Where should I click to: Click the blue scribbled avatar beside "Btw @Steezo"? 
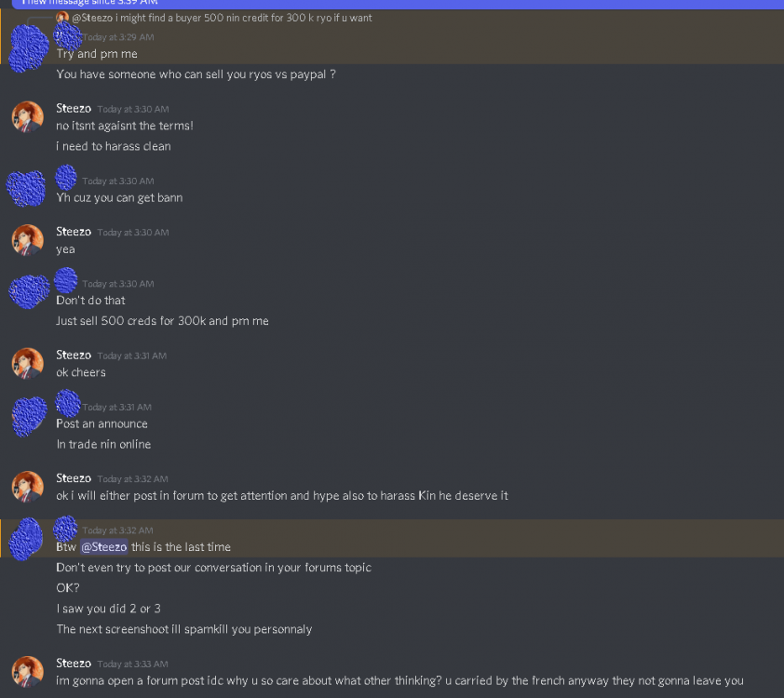click(x=26, y=540)
